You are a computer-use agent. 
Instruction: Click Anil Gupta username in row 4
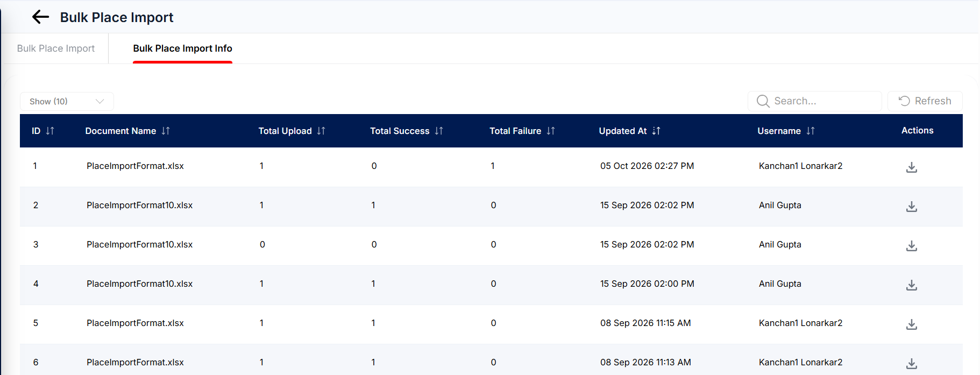point(780,284)
